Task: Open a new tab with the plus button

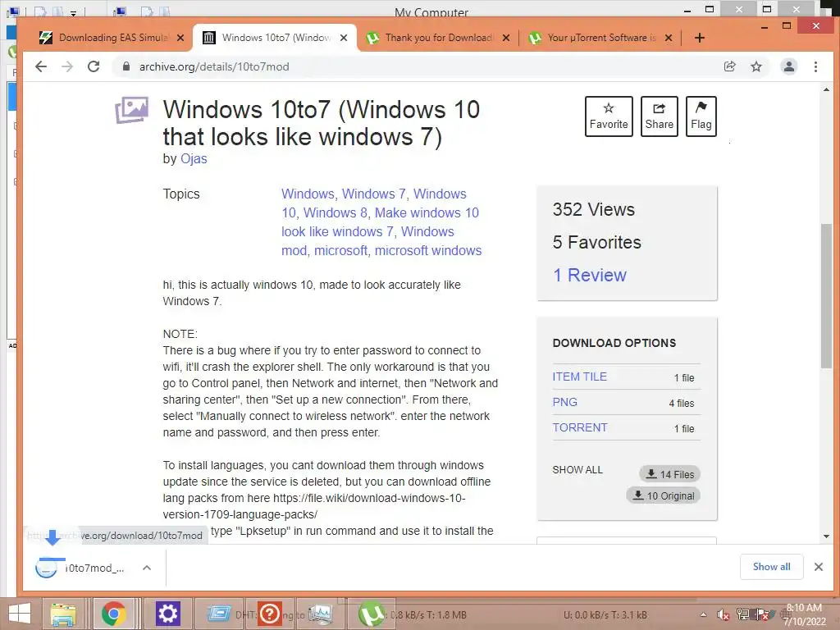Action: click(699, 38)
